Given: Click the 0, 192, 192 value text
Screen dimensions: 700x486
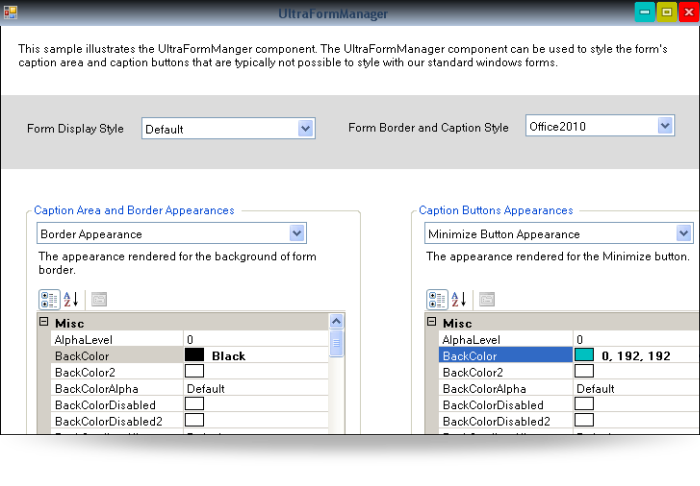Looking at the screenshot, I should click(636, 356).
